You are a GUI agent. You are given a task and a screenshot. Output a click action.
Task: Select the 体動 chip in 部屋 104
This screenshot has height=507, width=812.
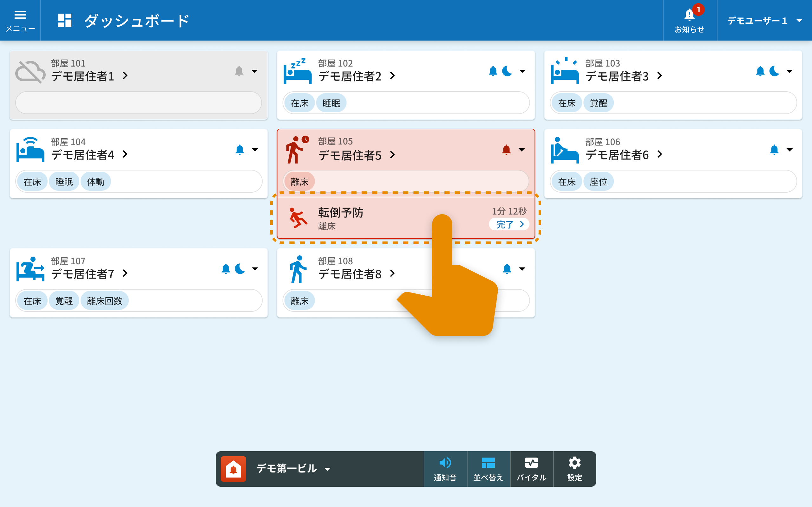[95, 182]
